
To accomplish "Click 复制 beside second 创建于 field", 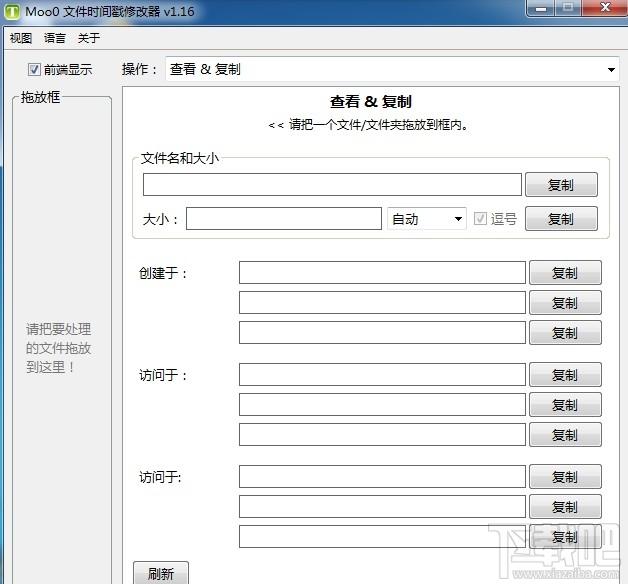I will coord(565,303).
